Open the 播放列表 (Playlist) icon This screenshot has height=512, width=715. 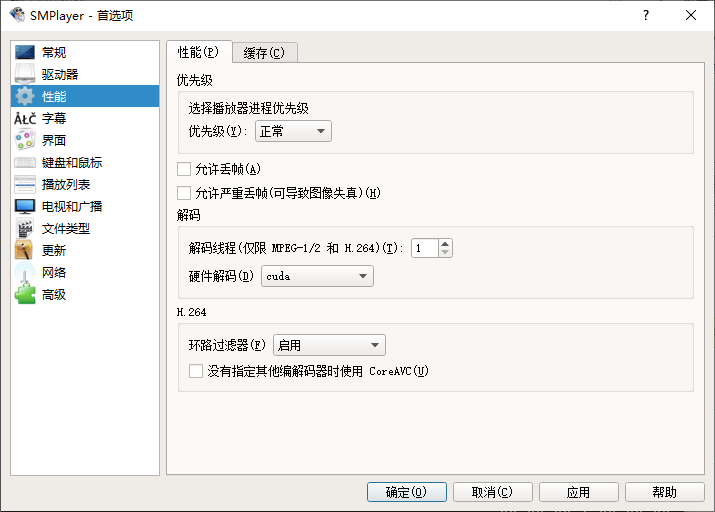click(x=25, y=184)
